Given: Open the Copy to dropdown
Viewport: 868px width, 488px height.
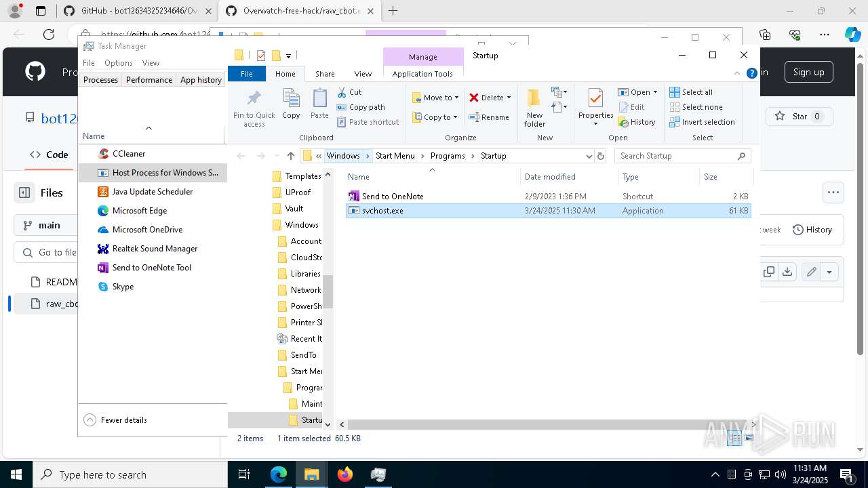Looking at the screenshot, I should click(x=435, y=117).
